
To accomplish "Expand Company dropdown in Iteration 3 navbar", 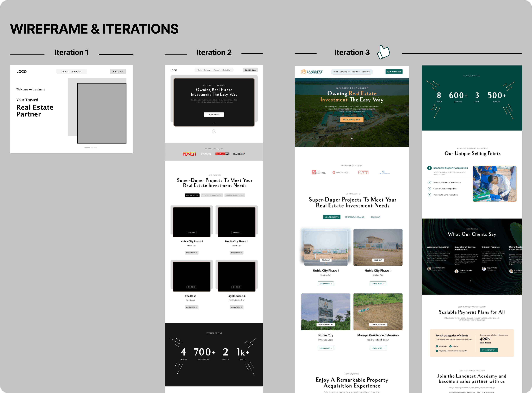I will click(345, 72).
